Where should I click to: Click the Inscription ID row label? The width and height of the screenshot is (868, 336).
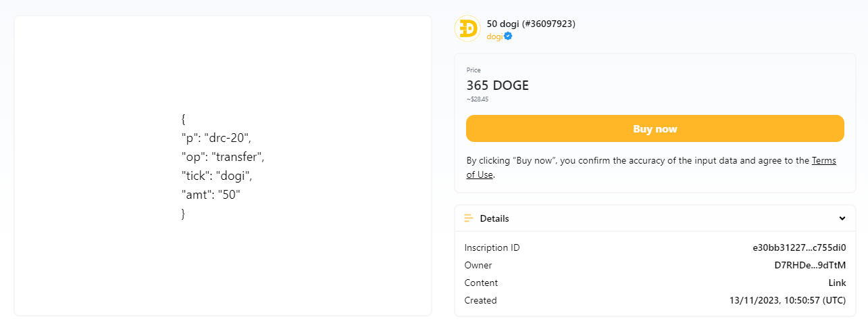coord(492,248)
